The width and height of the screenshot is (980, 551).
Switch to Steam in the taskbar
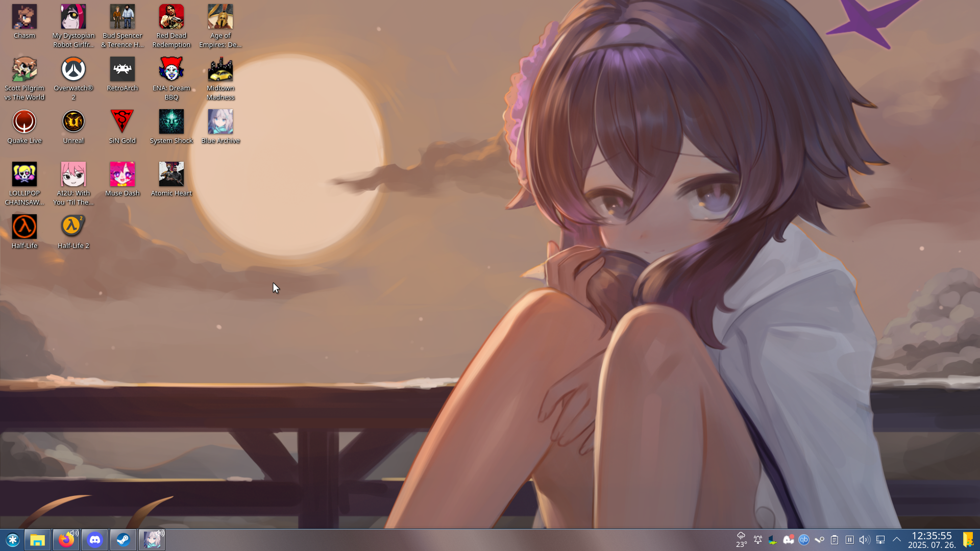(124, 540)
